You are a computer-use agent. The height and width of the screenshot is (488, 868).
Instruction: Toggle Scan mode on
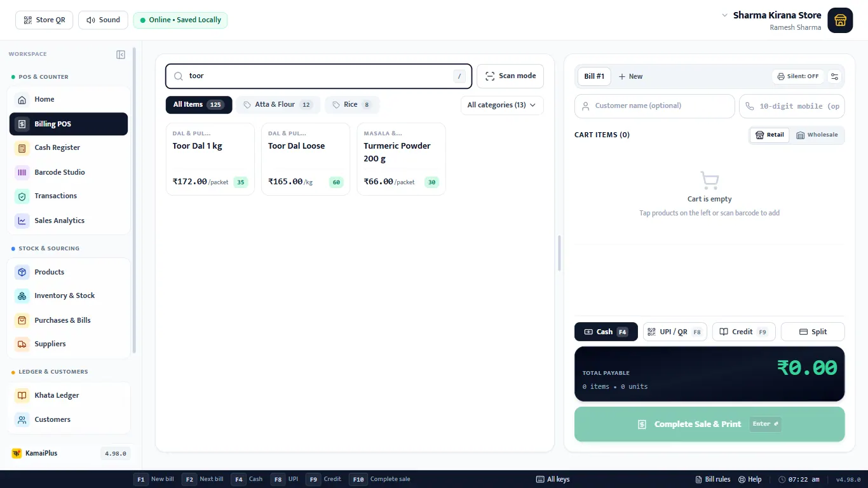510,76
